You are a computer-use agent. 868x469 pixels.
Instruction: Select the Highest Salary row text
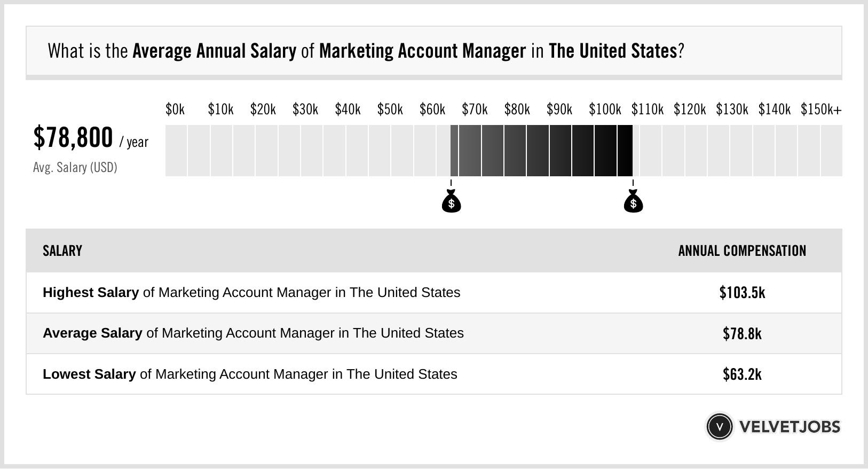[x=251, y=293]
